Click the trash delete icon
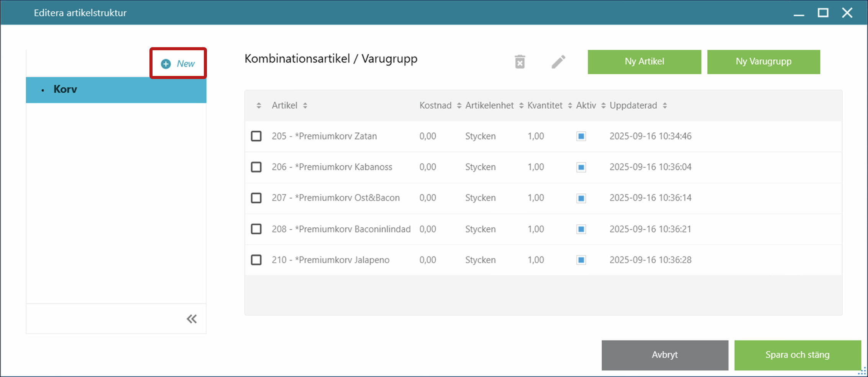Image resolution: width=868 pixels, height=377 pixels. coord(520,62)
